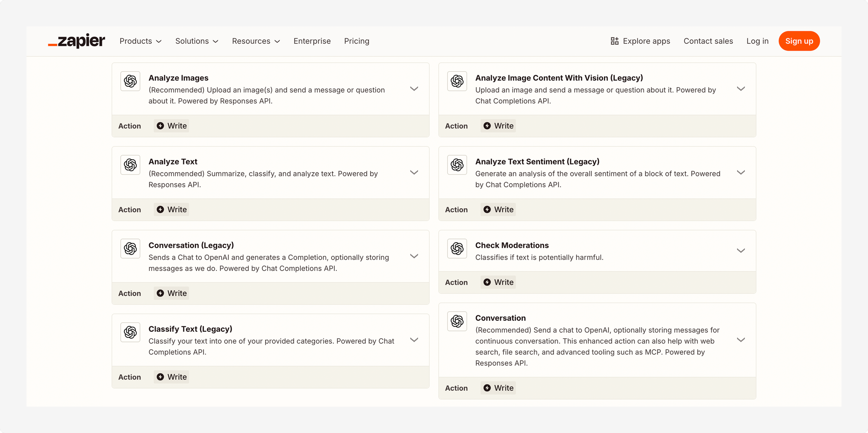This screenshot has height=433, width=868.
Task: Expand the Classify Text (Legacy) chevron
Action: pos(414,340)
